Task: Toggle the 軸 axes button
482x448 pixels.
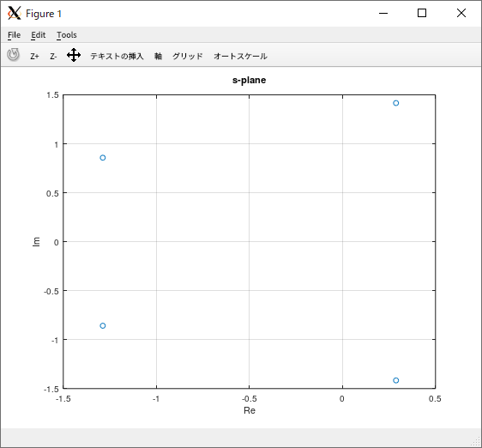Action: (159, 57)
